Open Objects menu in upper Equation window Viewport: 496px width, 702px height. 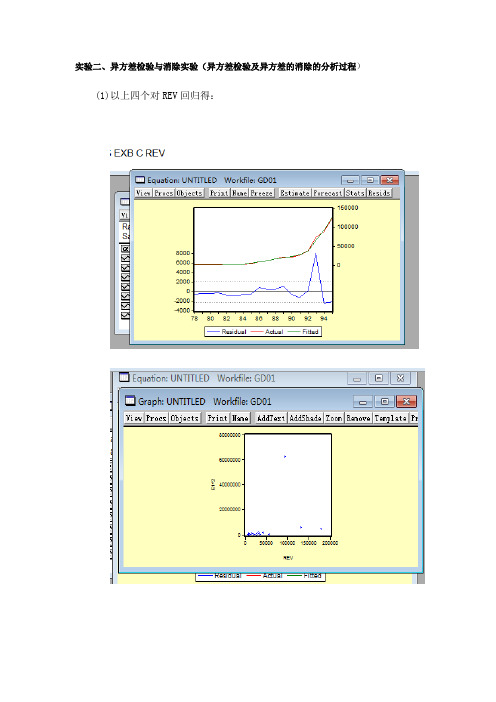(x=189, y=193)
